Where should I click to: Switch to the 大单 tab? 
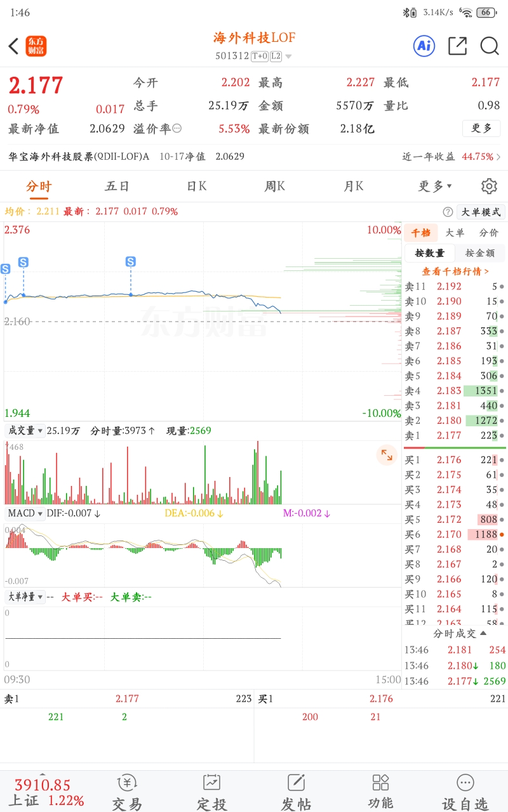[455, 233]
